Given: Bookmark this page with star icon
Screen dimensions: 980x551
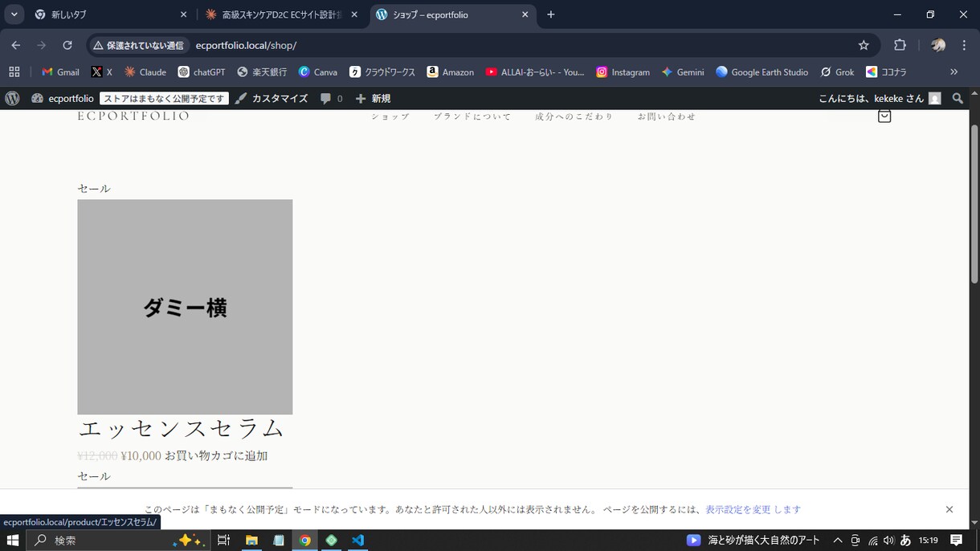Looking at the screenshot, I should coord(864,45).
